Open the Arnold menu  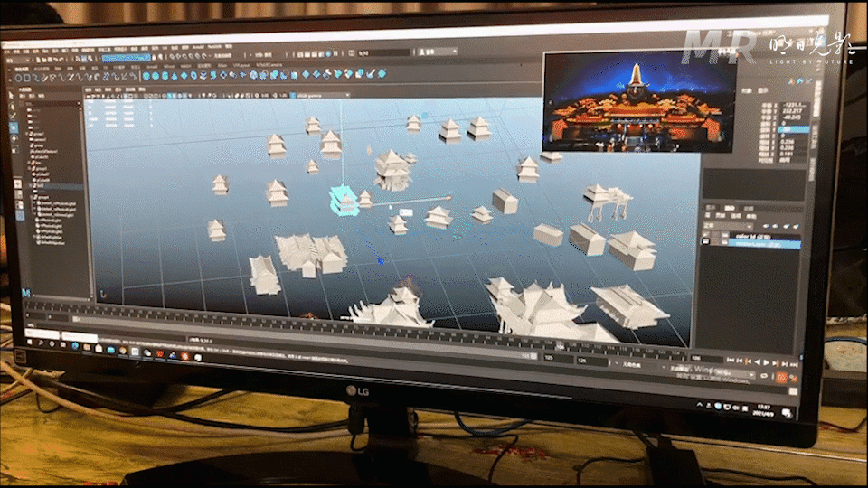[198, 47]
